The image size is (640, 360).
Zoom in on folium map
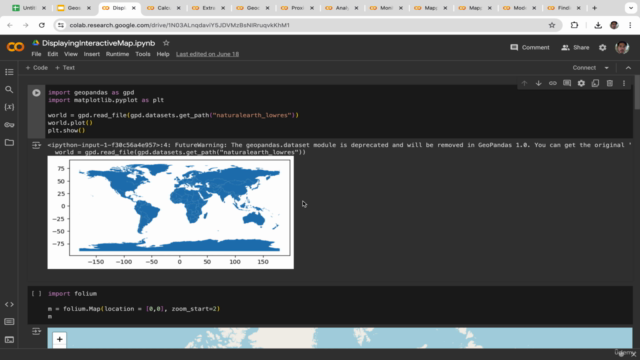tap(60, 339)
